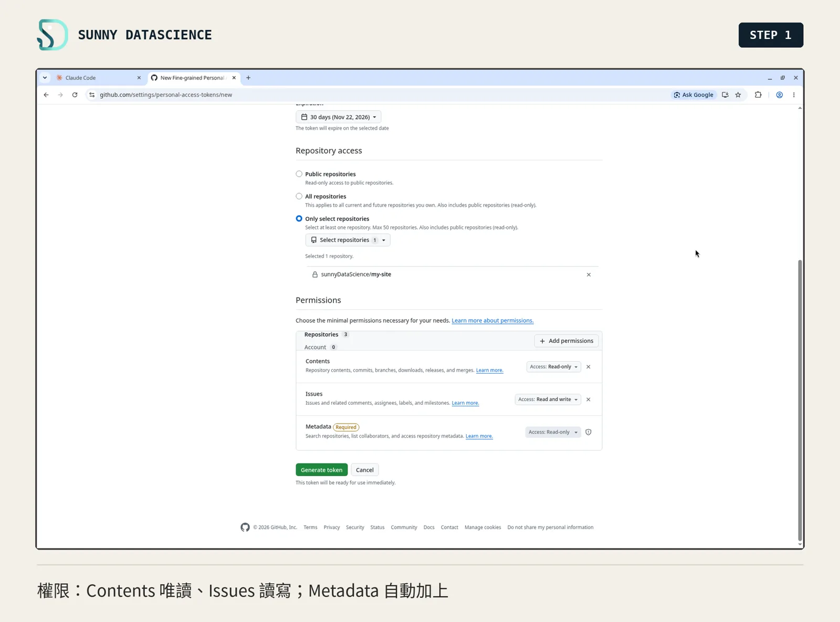The image size is (840, 622).
Task: Close the New Fine-grained Personal tab
Action: pyautogui.click(x=234, y=78)
